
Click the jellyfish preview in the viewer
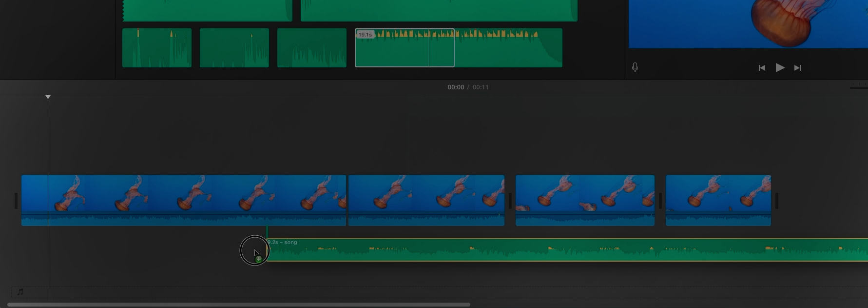(748, 23)
